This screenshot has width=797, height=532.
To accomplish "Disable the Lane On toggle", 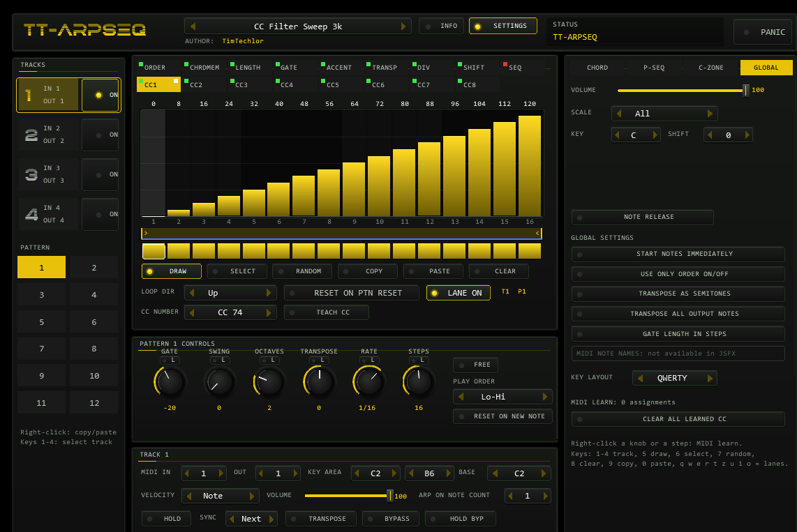I will (x=458, y=292).
